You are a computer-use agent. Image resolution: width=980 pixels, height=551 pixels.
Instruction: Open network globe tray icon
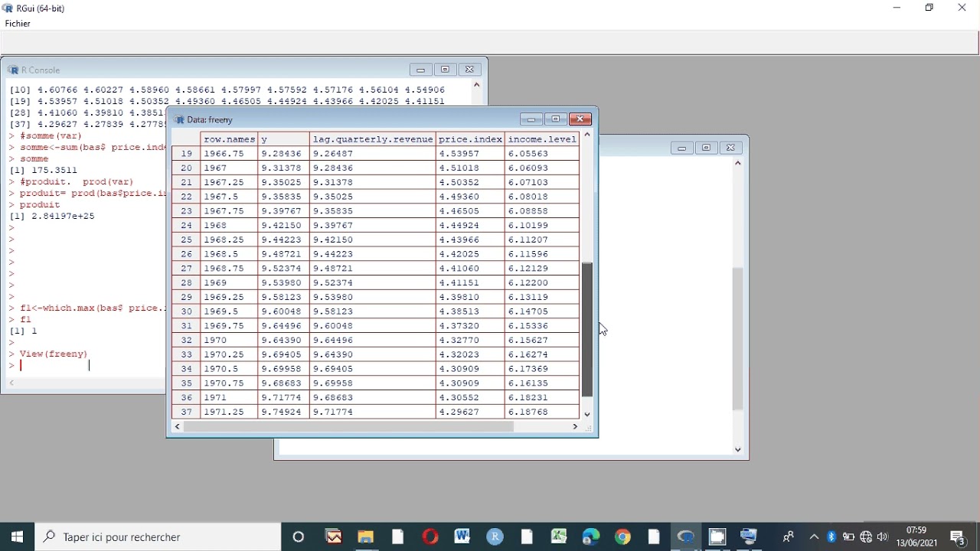tap(867, 537)
